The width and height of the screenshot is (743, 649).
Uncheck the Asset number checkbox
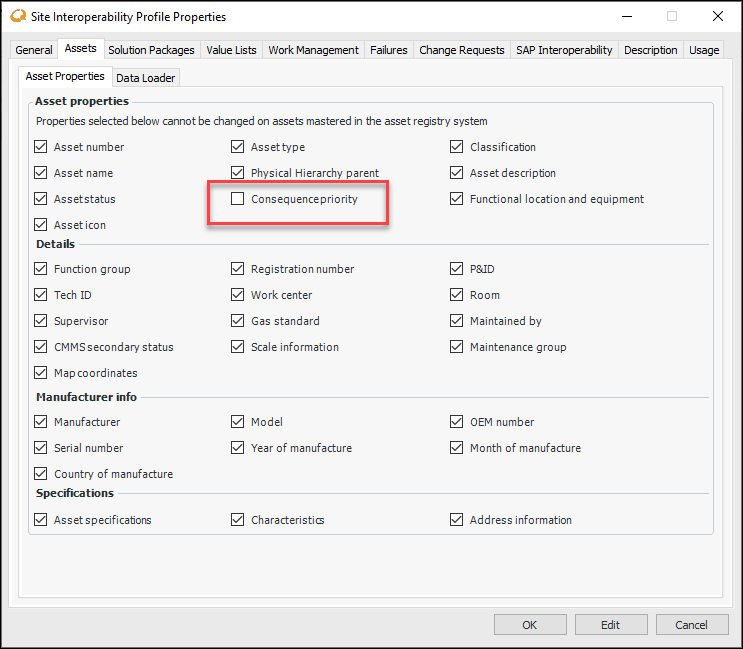tap(41, 147)
